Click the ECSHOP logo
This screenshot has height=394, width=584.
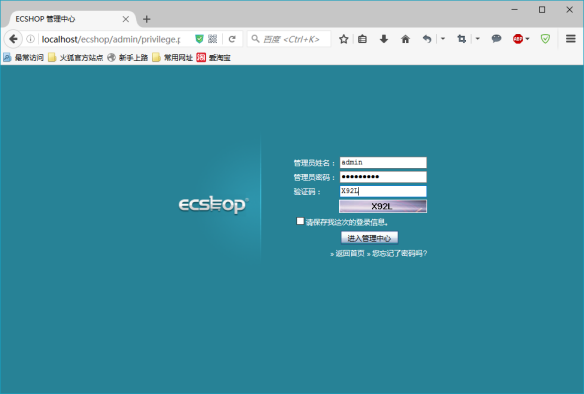213,204
